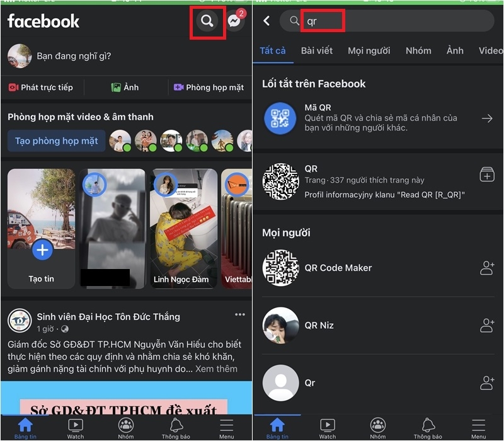Tap 'Mã QR' shortcut title
The height and width of the screenshot is (441, 504).
pyautogui.click(x=318, y=107)
